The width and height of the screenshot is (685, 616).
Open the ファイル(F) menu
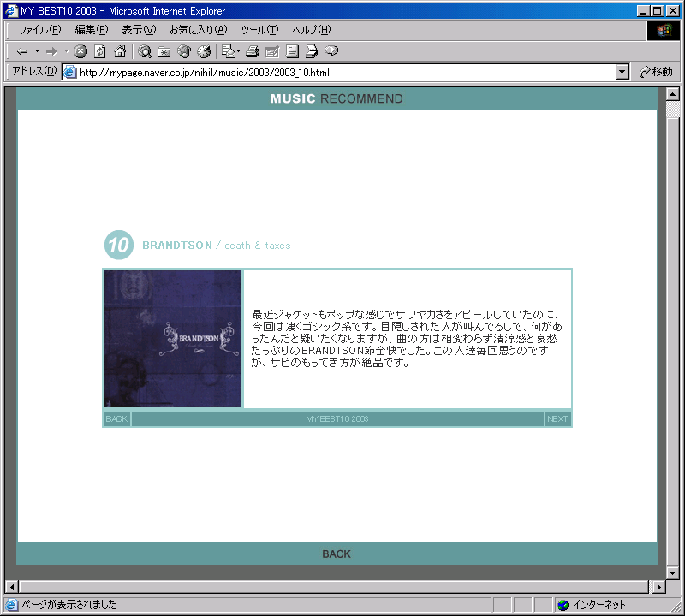(x=39, y=30)
